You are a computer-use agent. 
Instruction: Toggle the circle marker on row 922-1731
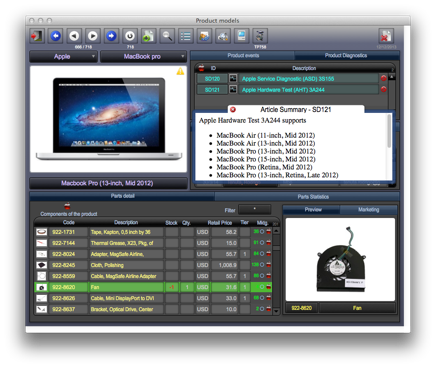coord(262,232)
